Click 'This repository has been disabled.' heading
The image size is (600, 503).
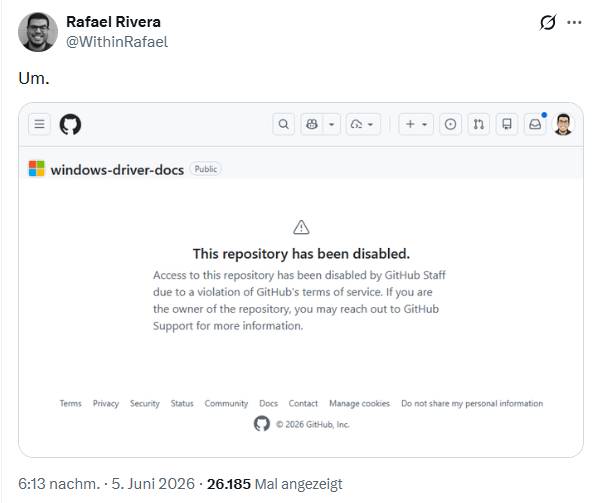pos(301,254)
